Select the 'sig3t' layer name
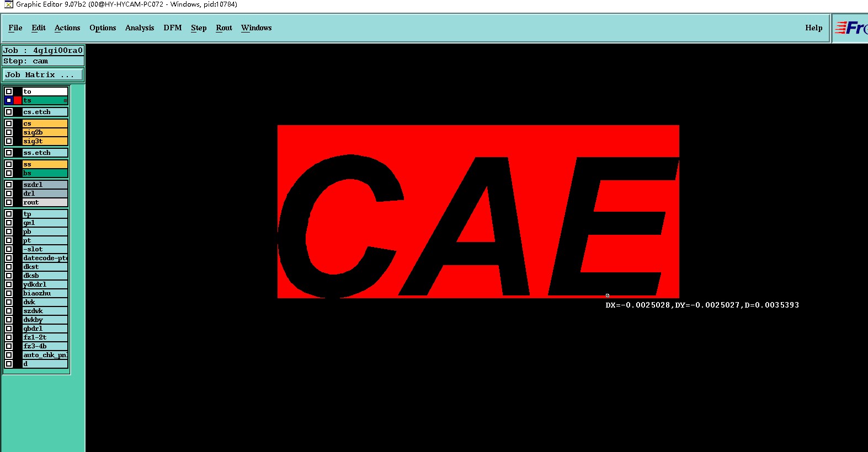Image resolution: width=868 pixels, height=452 pixels. [x=45, y=141]
